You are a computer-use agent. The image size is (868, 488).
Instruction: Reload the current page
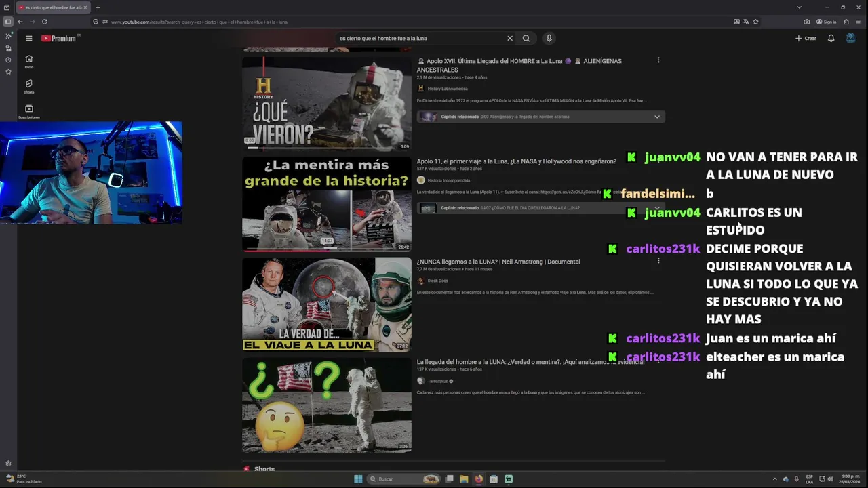click(45, 22)
